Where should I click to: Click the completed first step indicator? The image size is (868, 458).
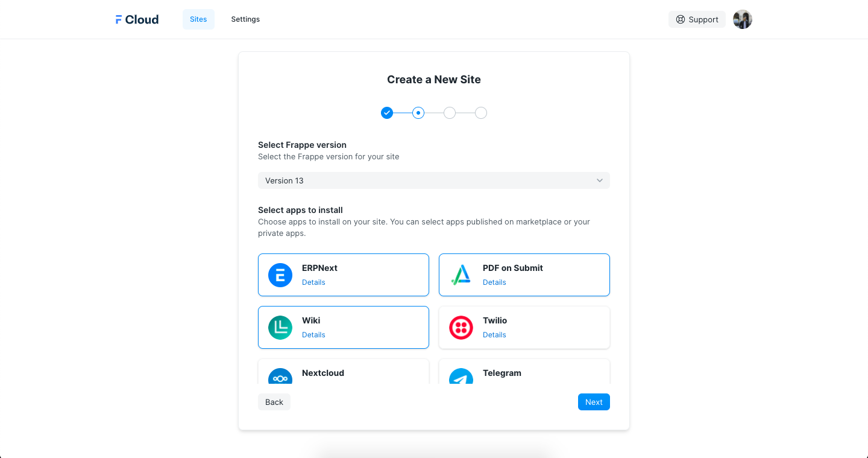387,113
